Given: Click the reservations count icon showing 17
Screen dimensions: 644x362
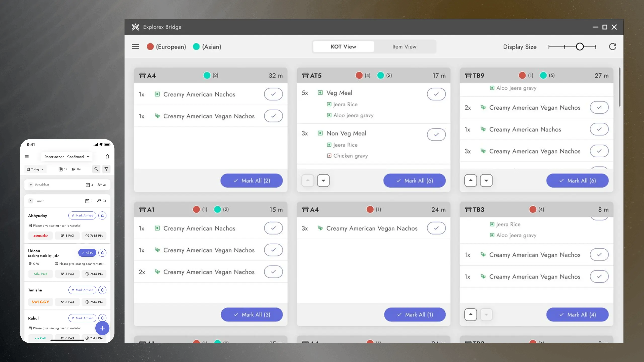Looking at the screenshot, I should [60, 169].
